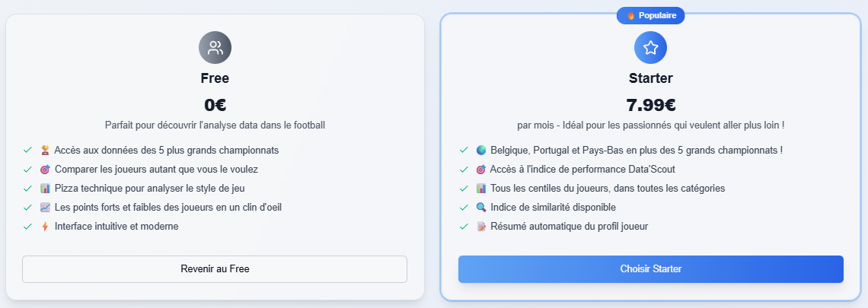The image size is (868, 308).
Task: Click checkmark next to Les points forts
Action: point(27,208)
